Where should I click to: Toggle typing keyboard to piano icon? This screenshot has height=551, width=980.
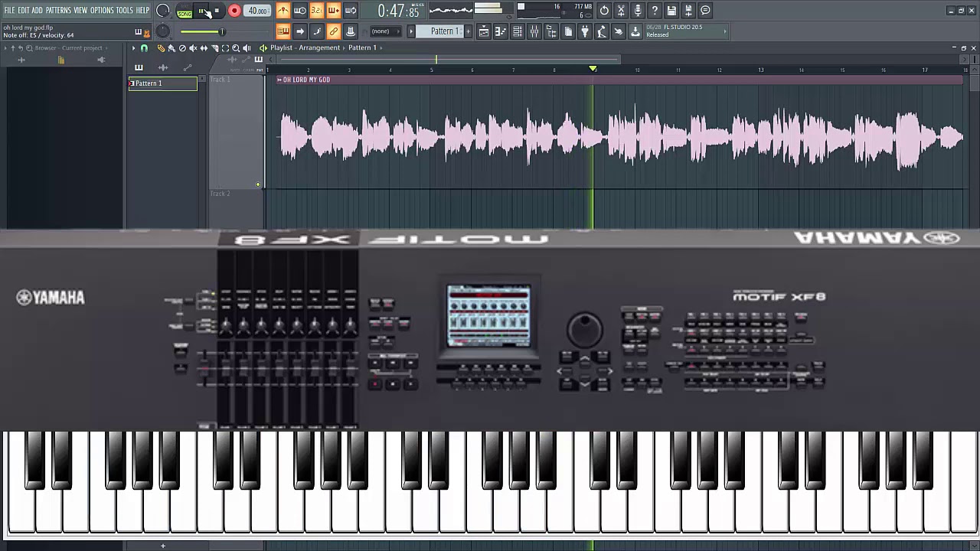(x=283, y=31)
